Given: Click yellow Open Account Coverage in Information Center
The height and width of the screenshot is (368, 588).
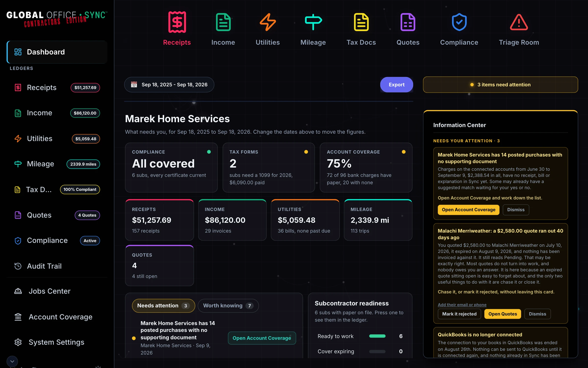Looking at the screenshot, I should coord(468,210).
